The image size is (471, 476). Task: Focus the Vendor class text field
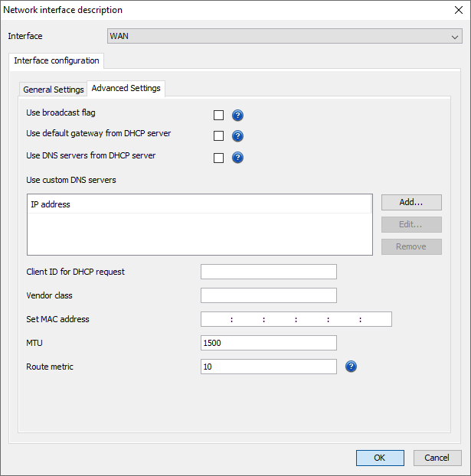268,295
